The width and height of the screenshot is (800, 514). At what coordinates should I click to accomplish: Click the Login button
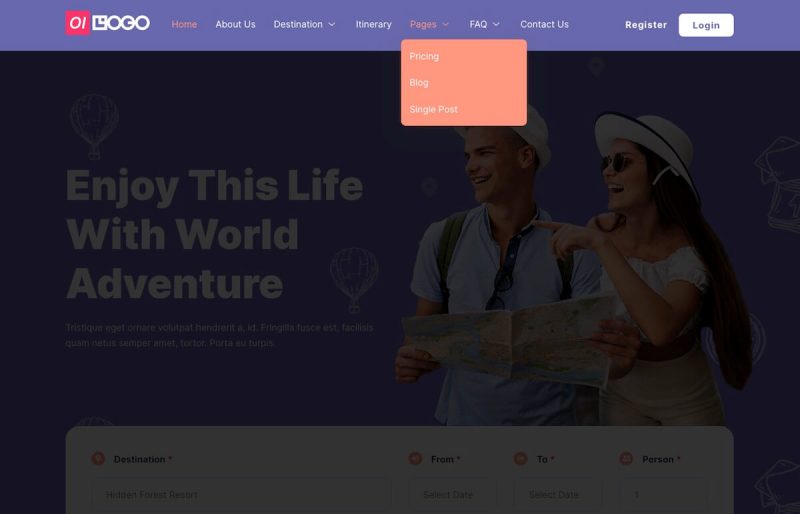706,25
